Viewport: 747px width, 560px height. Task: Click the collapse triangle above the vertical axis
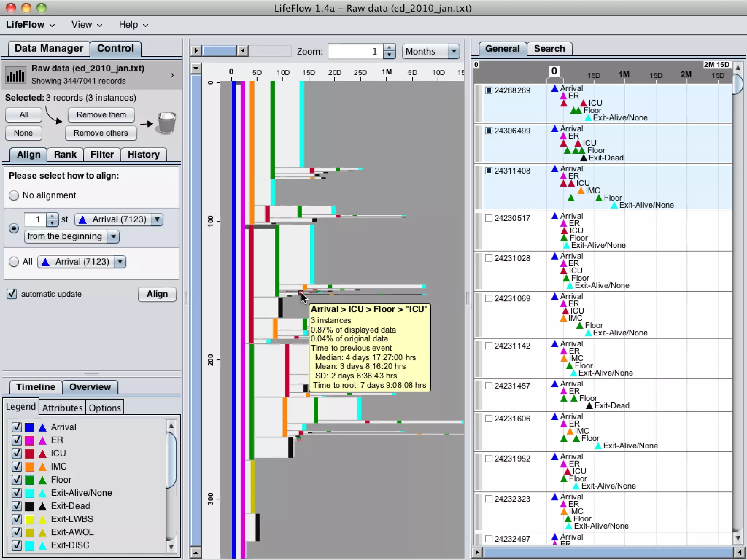tap(196, 68)
